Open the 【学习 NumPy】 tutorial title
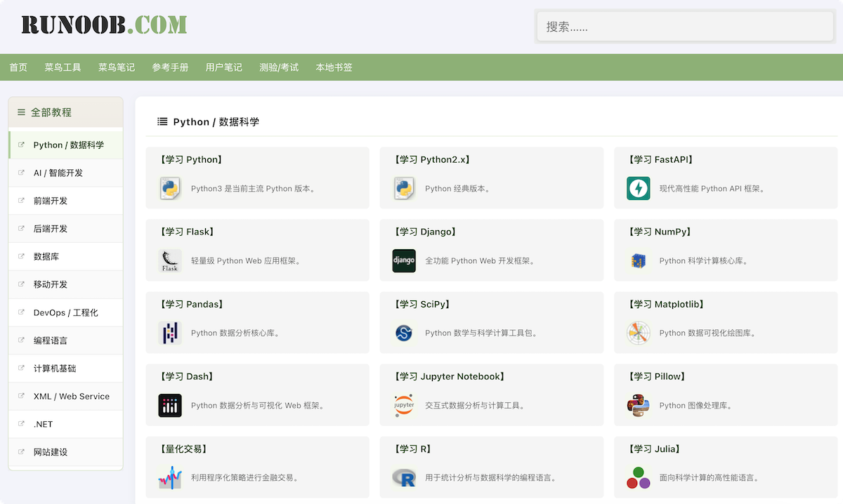This screenshot has height=504, width=843. click(660, 232)
